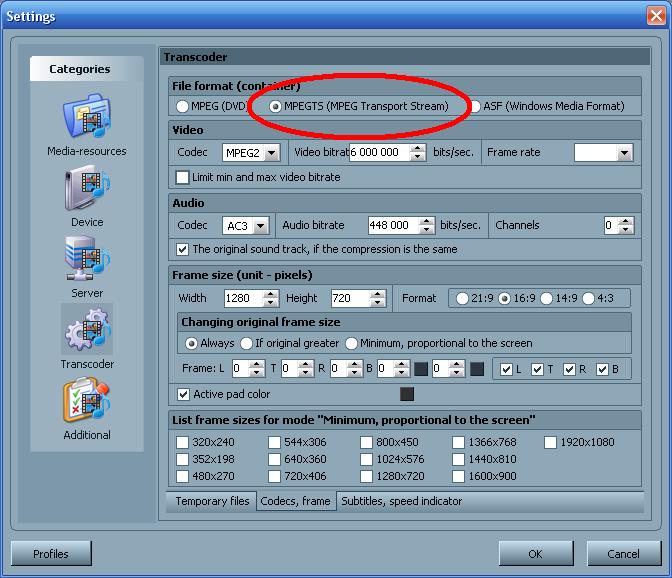Toggle the T frame side checkbox
The height and width of the screenshot is (578, 672).
537,369
